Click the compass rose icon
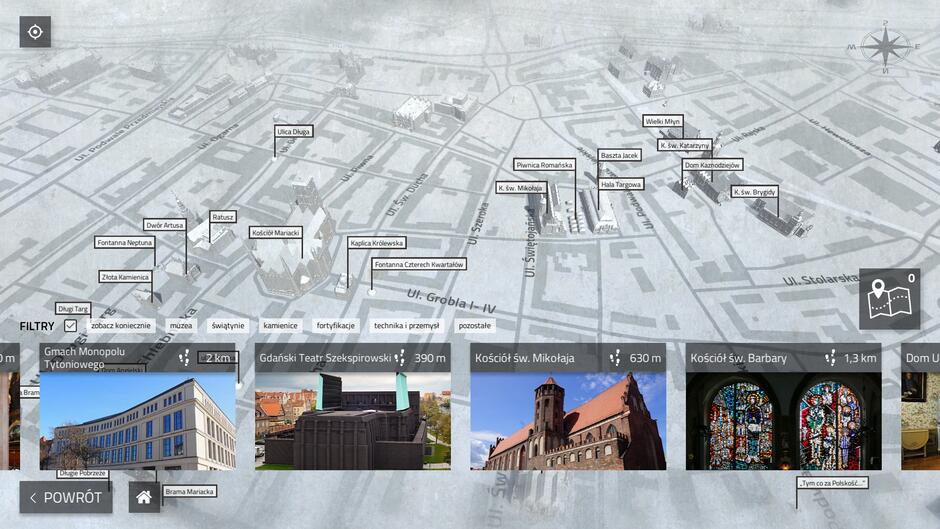This screenshot has width=940, height=529. [884, 47]
